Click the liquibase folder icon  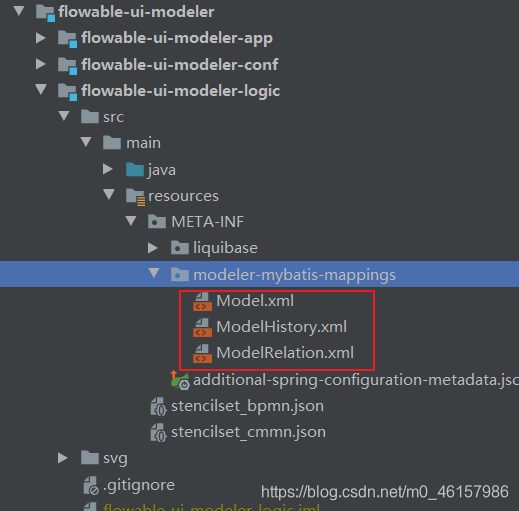pyautogui.click(x=180, y=248)
